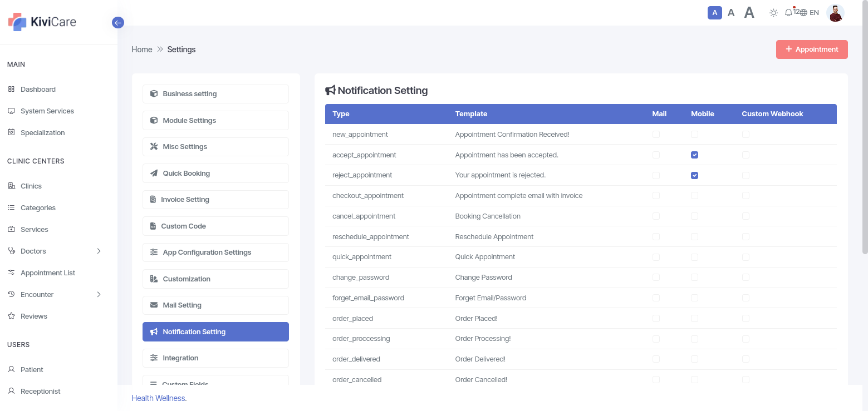The width and height of the screenshot is (868, 411).
Task: Open the Invoice Setting tab
Action: coord(215,200)
